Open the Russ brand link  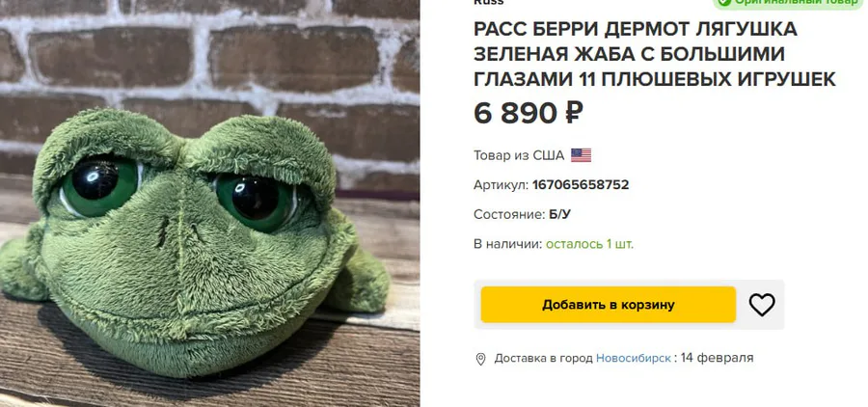(x=489, y=3)
